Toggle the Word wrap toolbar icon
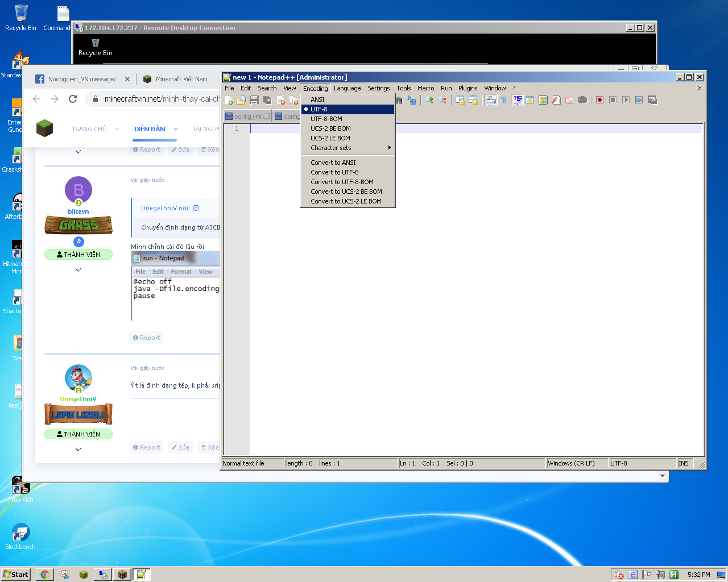Viewport: 728px width, 582px height. pos(491,100)
